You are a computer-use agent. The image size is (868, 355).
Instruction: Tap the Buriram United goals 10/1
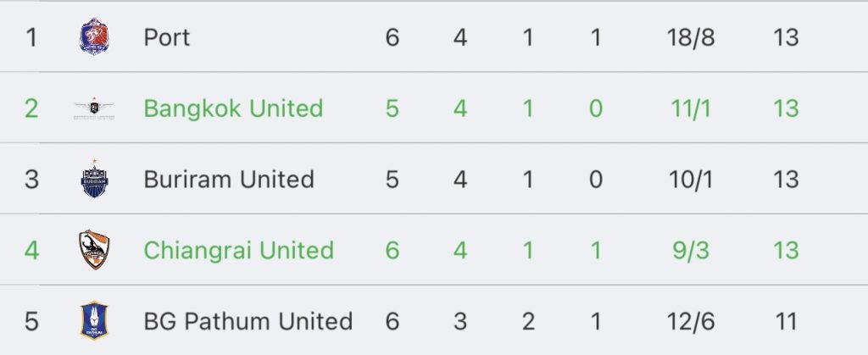coord(690,179)
